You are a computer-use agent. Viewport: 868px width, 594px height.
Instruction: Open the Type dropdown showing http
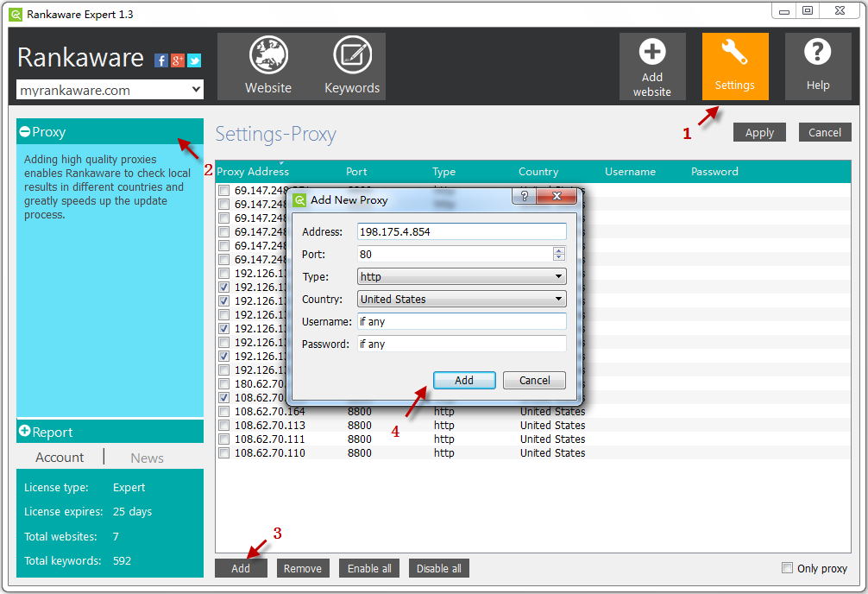(462, 276)
